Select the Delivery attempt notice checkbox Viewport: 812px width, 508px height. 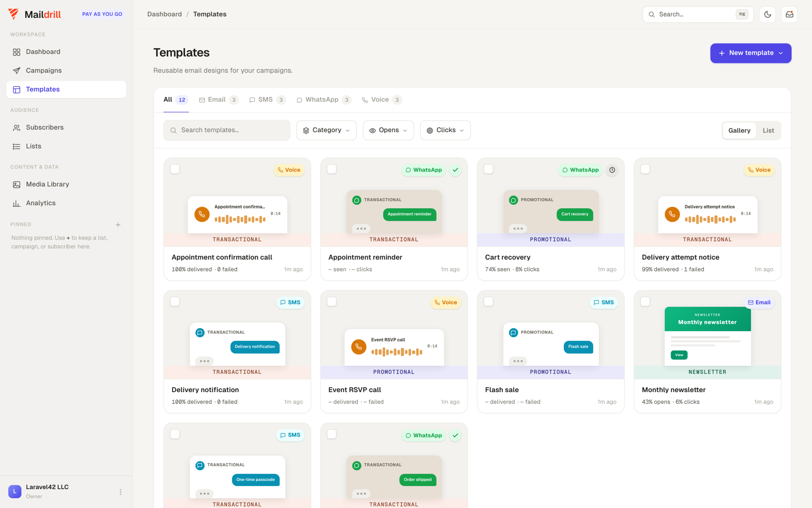pyautogui.click(x=646, y=169)
